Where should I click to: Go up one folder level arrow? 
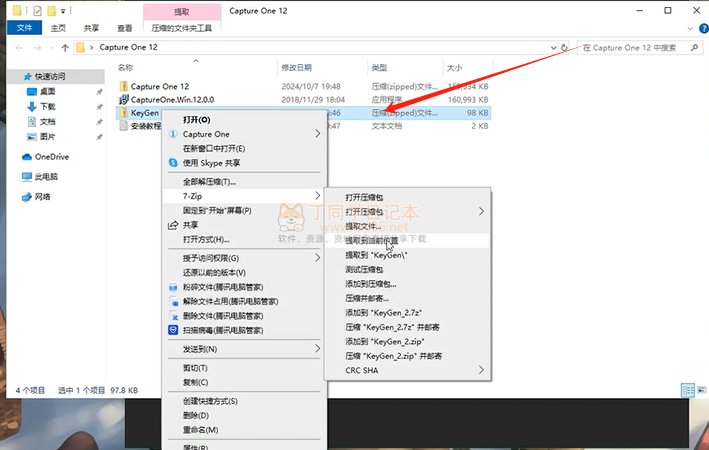coord(65,47)
